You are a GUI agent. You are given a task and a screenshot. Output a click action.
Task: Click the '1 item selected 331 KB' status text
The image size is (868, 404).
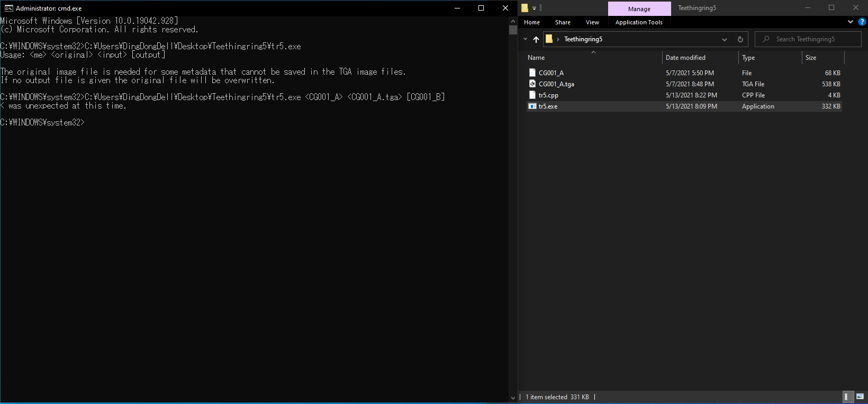pos(557,397)
